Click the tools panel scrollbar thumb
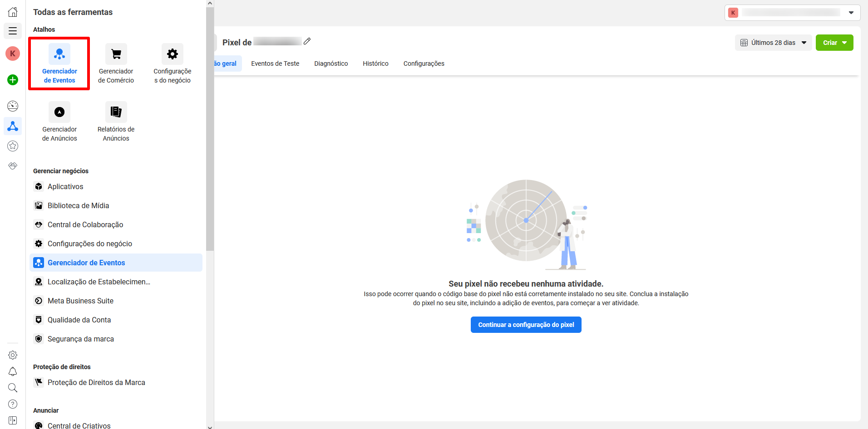 (210, 129)
